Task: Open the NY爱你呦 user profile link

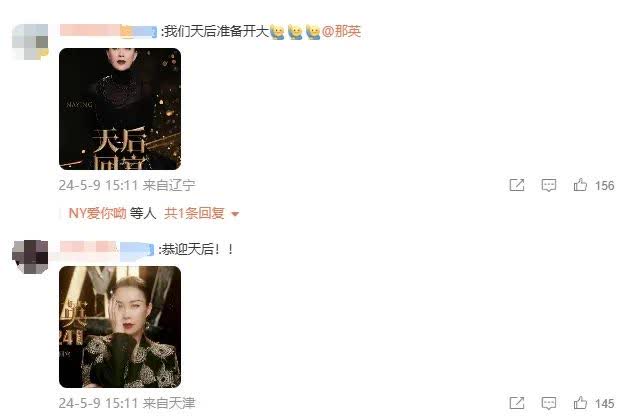Action: tap(98, 213)
